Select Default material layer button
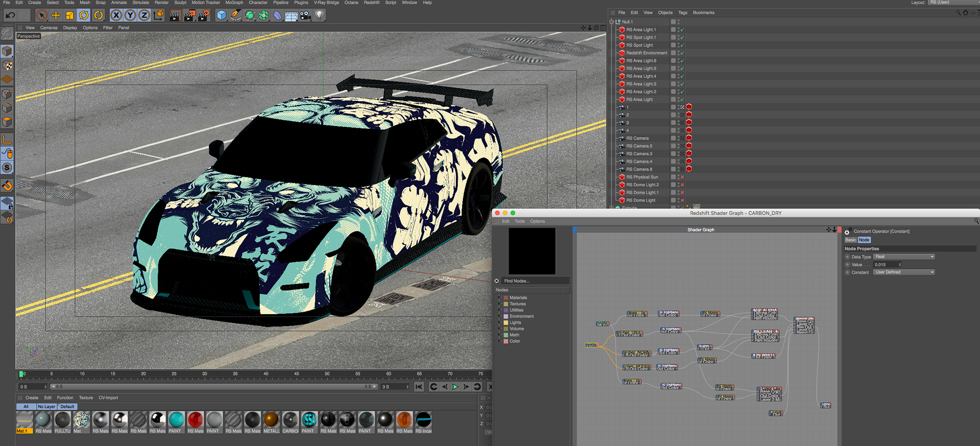This screenshot has width=980, height=446. click(67, 407)
